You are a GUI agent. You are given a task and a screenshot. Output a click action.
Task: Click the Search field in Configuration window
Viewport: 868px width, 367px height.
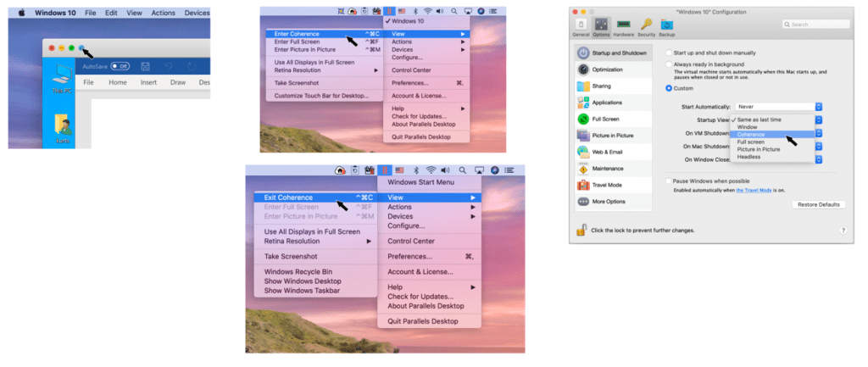tap(816, 25)
